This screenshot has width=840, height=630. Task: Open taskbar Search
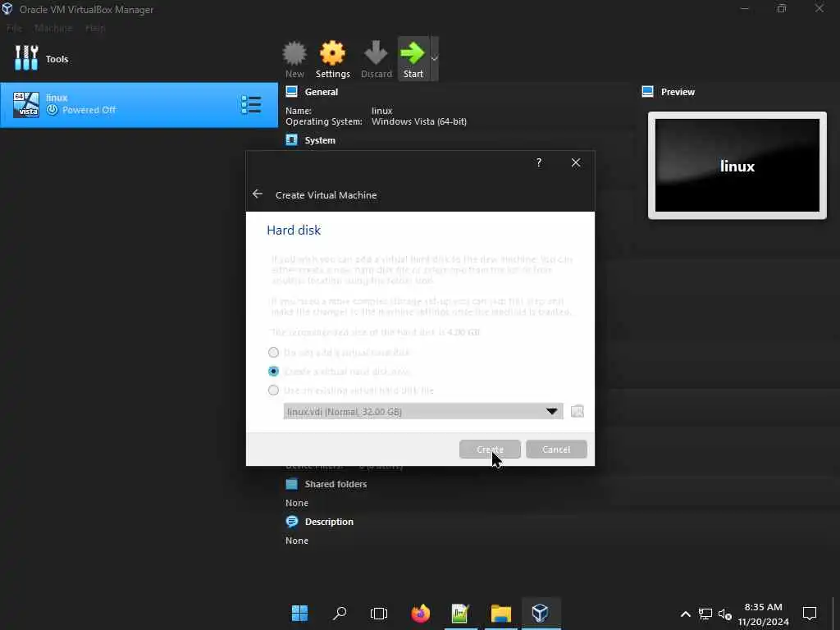[x=339, y=614]
